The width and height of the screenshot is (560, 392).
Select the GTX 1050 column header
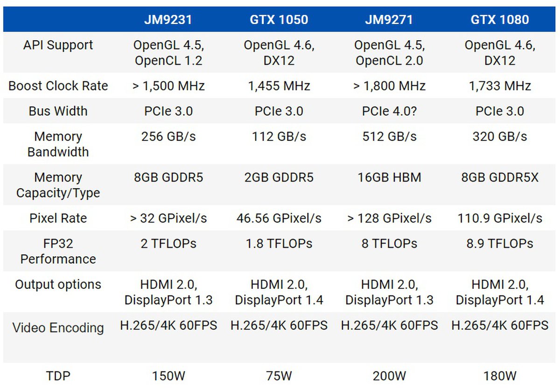tap(279, 19)
